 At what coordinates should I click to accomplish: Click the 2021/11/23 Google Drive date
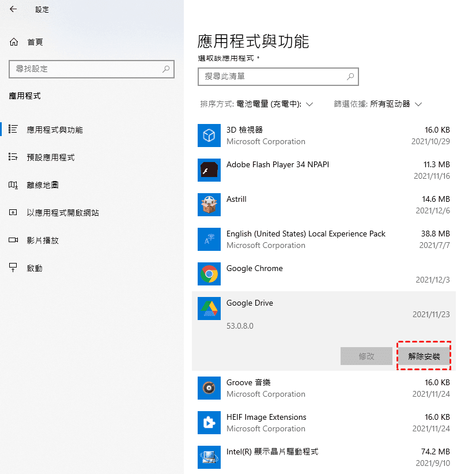tap(431, 314)
